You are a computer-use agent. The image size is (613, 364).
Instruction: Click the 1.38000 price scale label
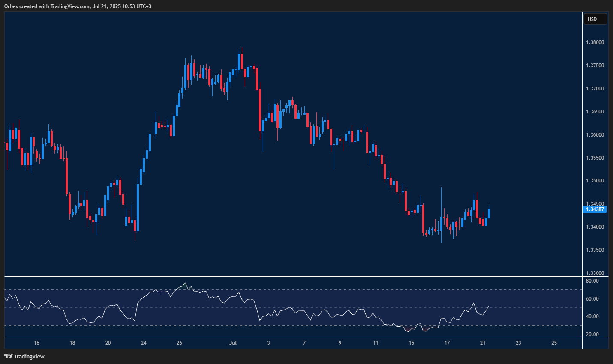(595, 42)
